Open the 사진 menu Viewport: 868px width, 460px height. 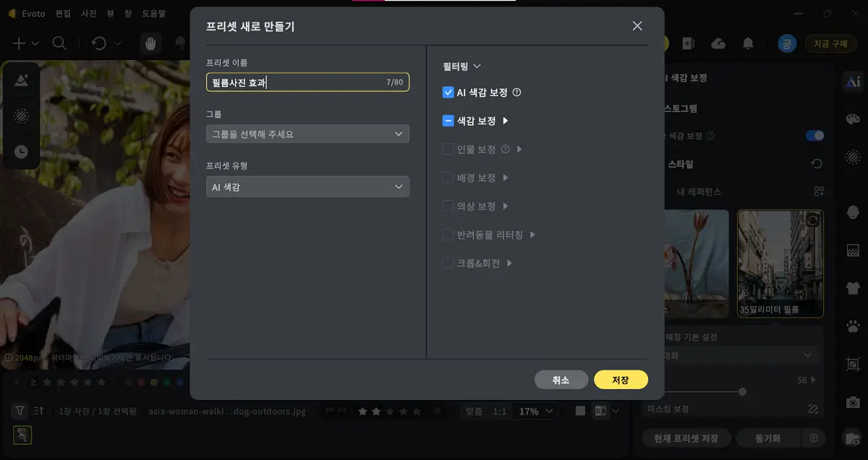(90, 13)
